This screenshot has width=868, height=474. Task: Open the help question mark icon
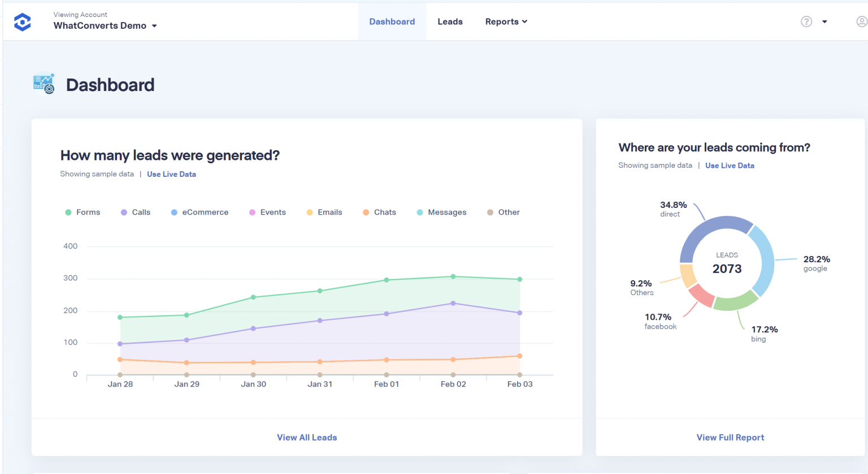pyautogui.click(x=806, y=21)
